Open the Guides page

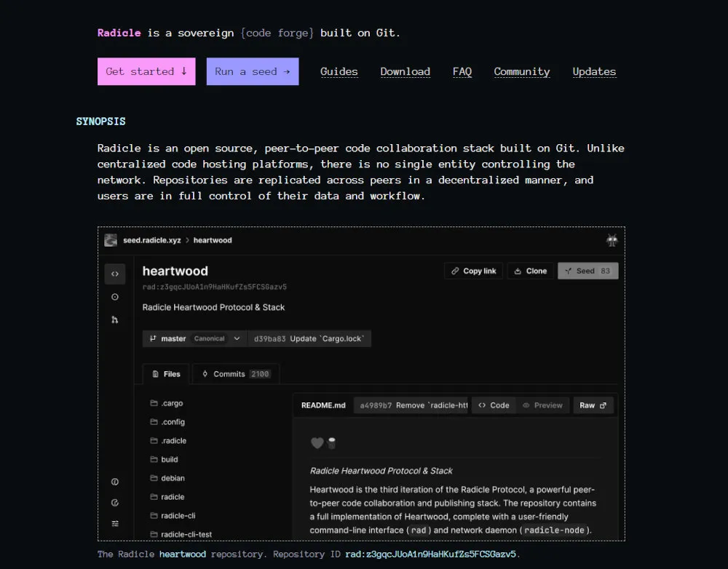(x=339, y=71)
